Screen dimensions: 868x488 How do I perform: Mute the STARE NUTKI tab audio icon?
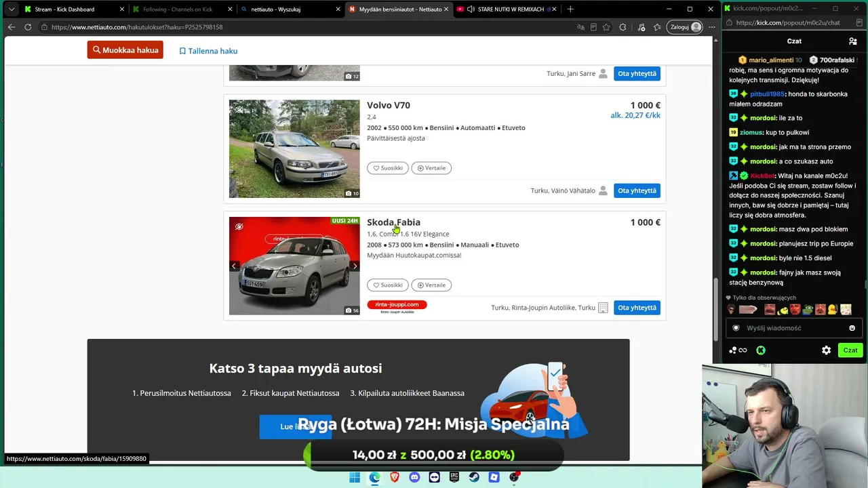471,9
